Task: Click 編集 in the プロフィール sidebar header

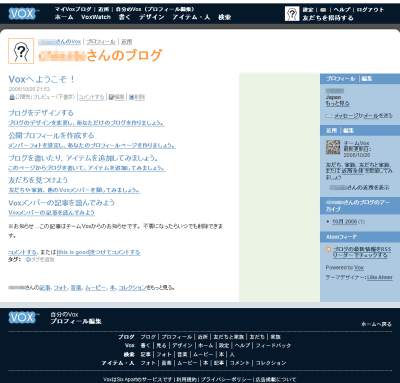Action: pos(367,79)
